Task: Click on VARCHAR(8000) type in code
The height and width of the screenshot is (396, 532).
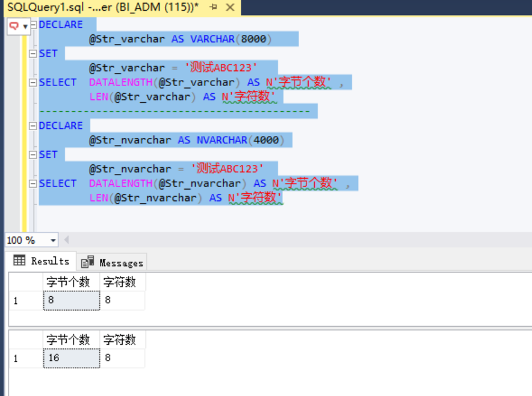Action: 230,39
